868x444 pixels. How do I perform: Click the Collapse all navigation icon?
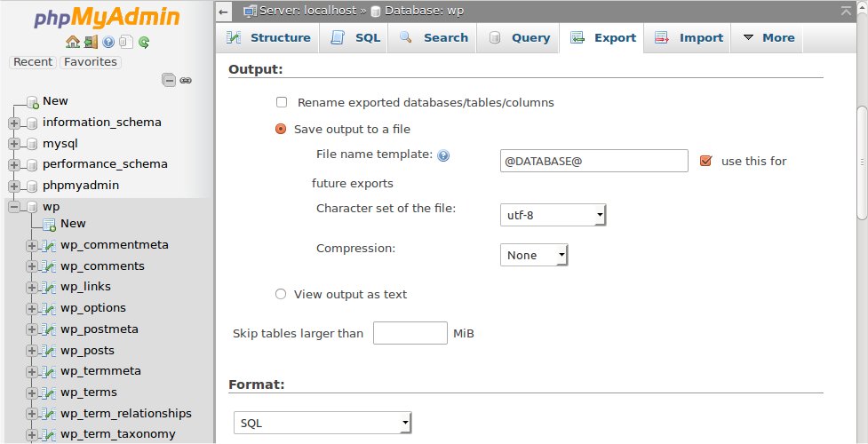pos(168,80)
